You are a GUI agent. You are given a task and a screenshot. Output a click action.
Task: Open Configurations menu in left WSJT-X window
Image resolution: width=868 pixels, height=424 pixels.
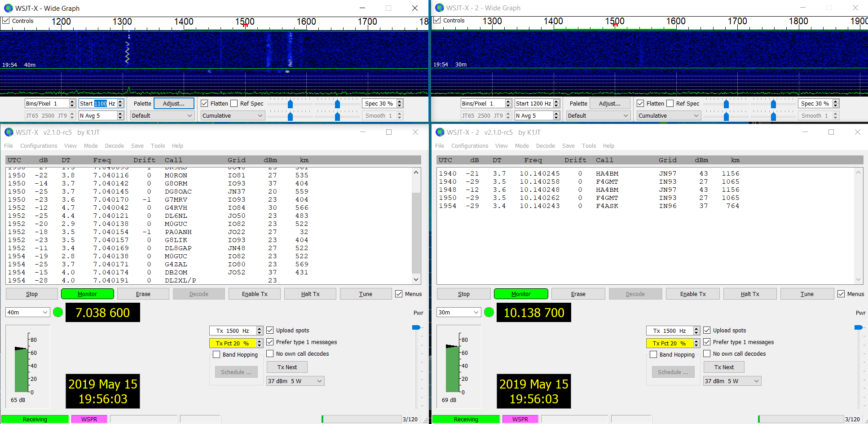(39, 146)
